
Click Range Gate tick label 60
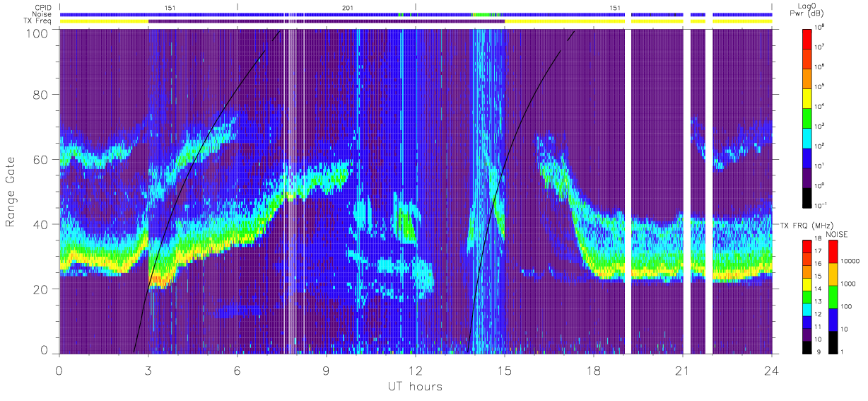[41, 159]
